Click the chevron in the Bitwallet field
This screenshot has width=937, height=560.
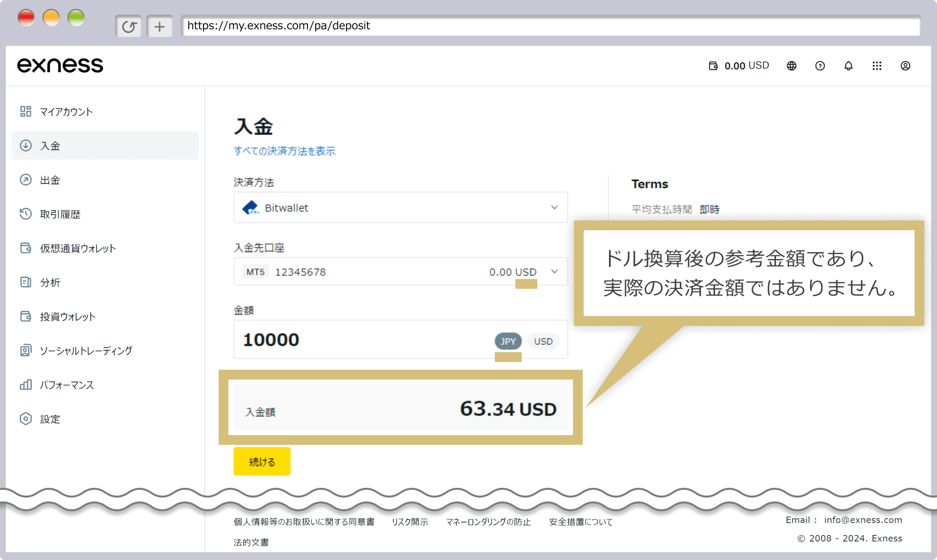[x=554, y=208]
